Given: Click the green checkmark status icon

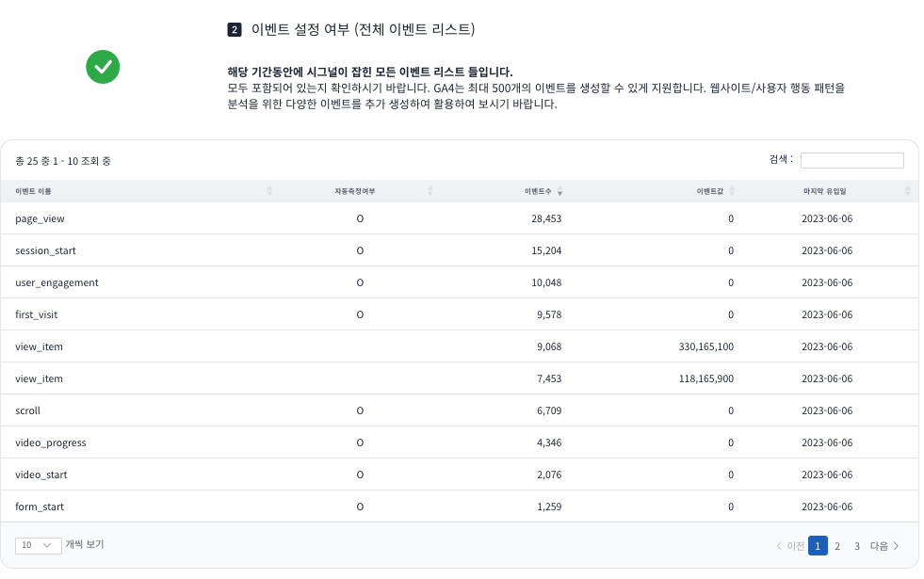Looking at the screenshot, I should click(x=102, y=67).
